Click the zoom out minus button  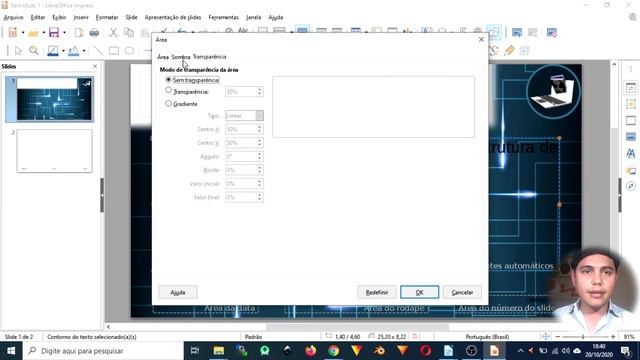(x=558, y=337)
